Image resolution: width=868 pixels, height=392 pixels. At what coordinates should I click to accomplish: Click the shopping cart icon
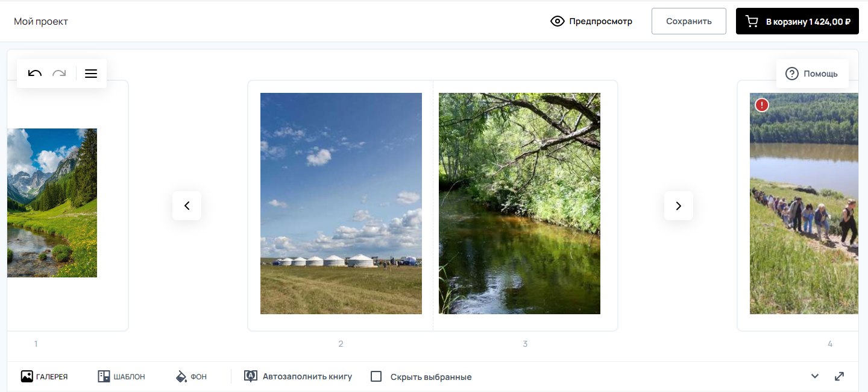coord(752,22)
